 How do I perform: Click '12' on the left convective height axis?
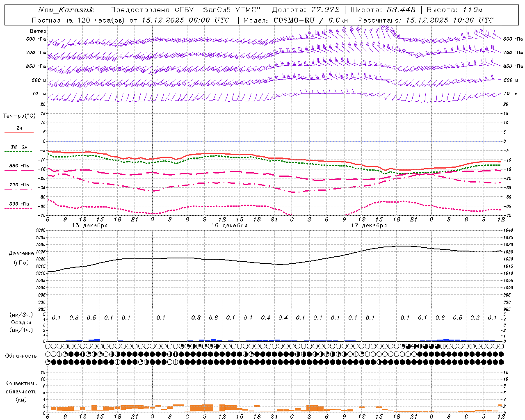pyautogui.click(x=43, y=372)
